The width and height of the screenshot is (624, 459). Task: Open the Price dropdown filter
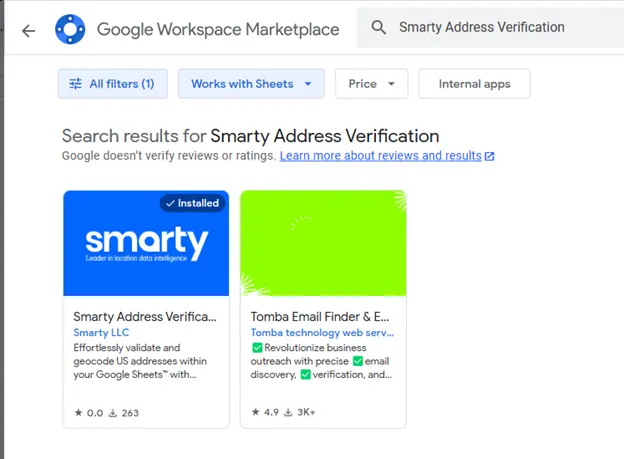click(x=371, y=84)
